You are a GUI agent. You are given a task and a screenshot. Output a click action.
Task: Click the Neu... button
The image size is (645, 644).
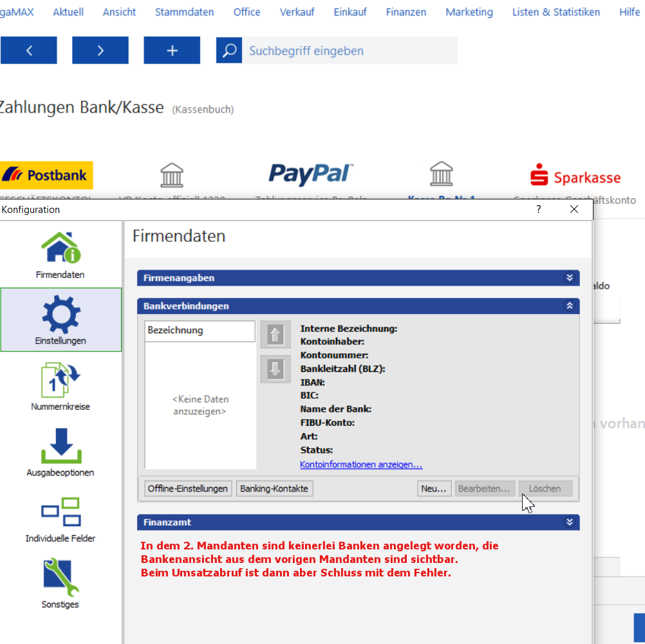pos(434,488)
